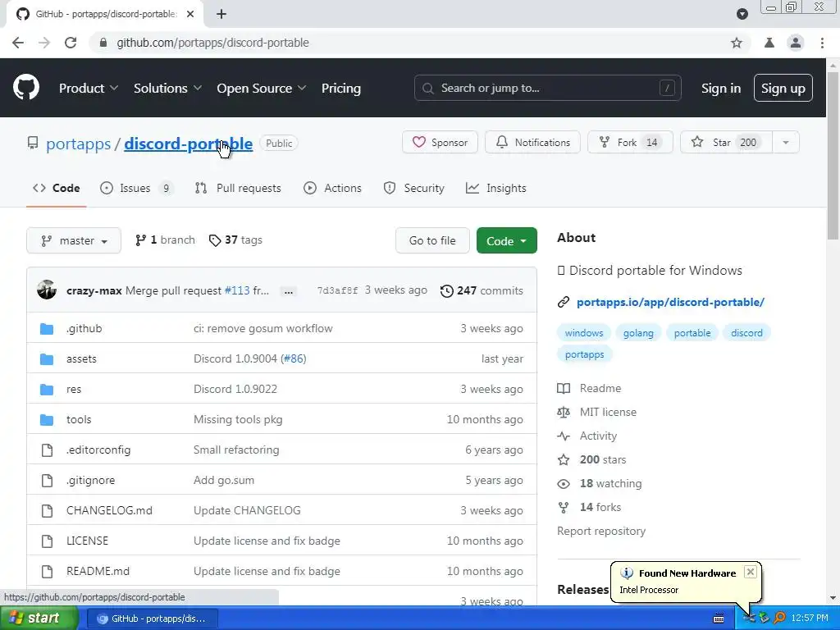Click the crazy-max avatar image

pyautogui.click(x=47, y=290)
